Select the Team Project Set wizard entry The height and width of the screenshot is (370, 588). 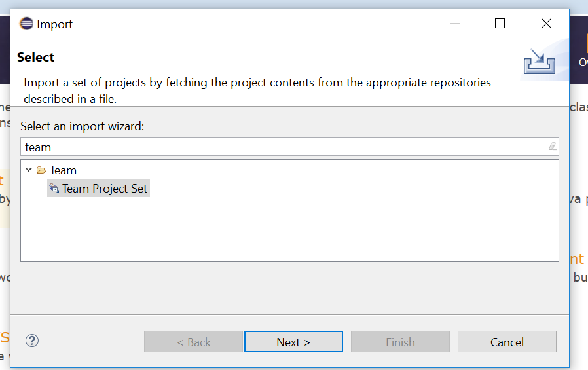pyautogui.click(x=105, y=189)
